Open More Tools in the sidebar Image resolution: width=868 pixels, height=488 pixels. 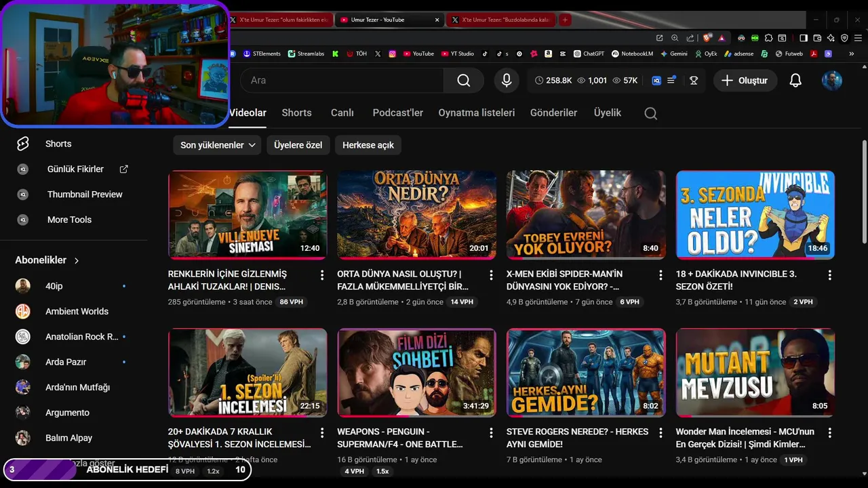point(69,220)
